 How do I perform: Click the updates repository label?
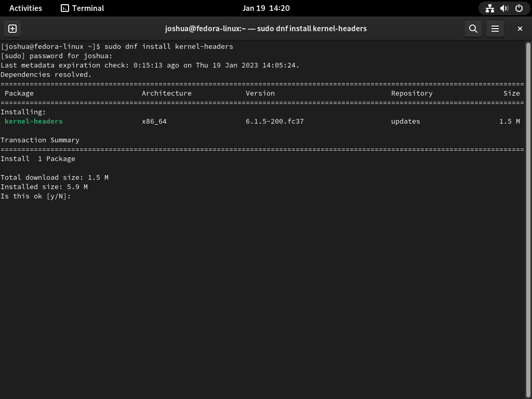click(x=406, y=121)
